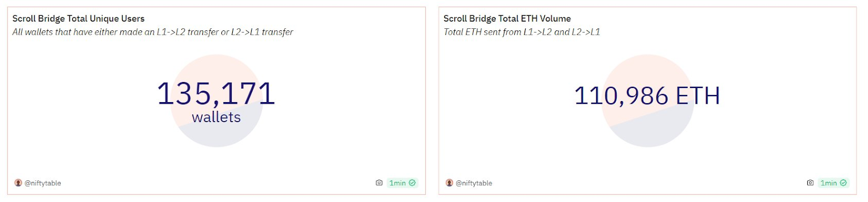This screenshot has width=868, height=202.
Task: Click green check icon in Unique Users panel
Action: (412, 183)
